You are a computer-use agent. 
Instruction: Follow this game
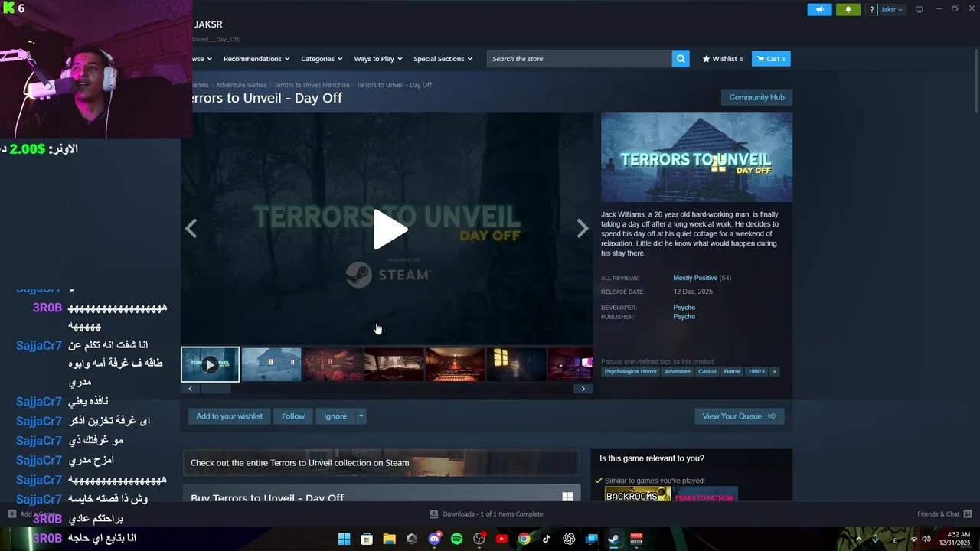pos(292,416)
